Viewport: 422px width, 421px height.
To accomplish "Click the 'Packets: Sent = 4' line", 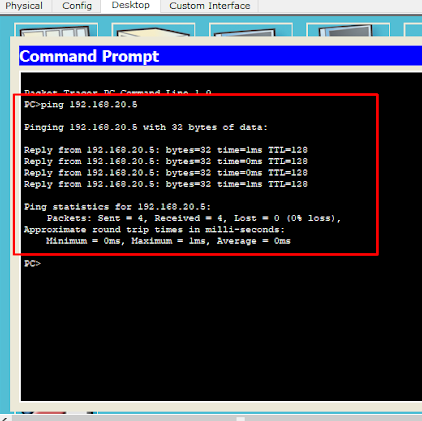I will [194, 218].
